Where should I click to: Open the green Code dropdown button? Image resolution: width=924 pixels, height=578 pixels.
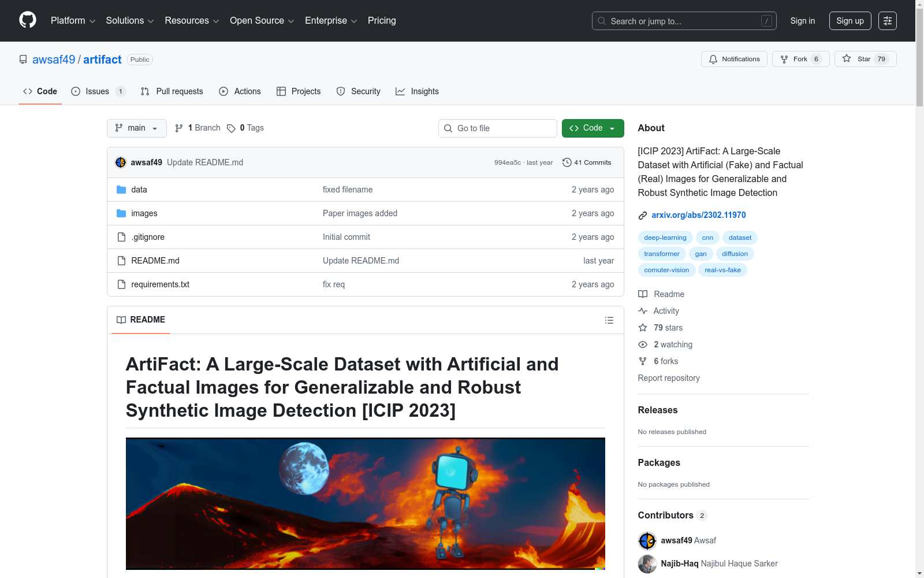point(593,128)
